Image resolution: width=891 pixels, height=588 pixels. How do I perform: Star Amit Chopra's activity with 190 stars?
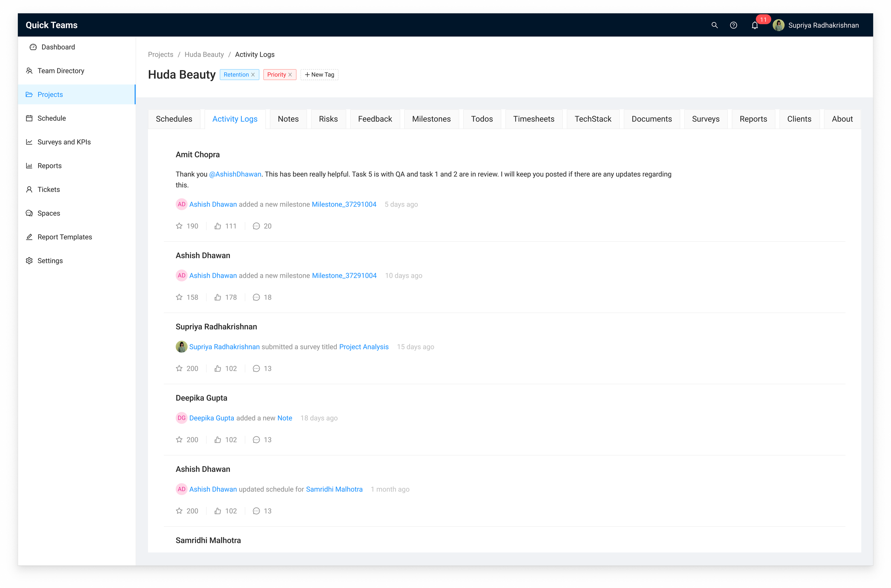[x=179, y=226]
